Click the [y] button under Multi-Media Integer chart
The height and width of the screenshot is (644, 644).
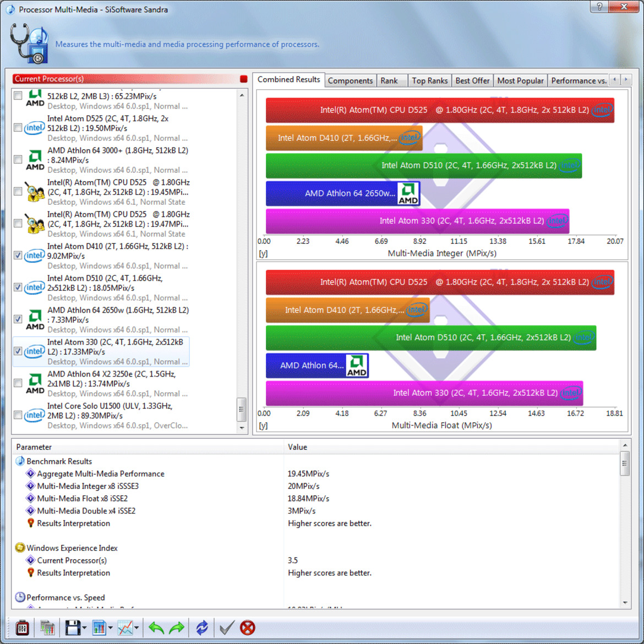tap(263, 253)
